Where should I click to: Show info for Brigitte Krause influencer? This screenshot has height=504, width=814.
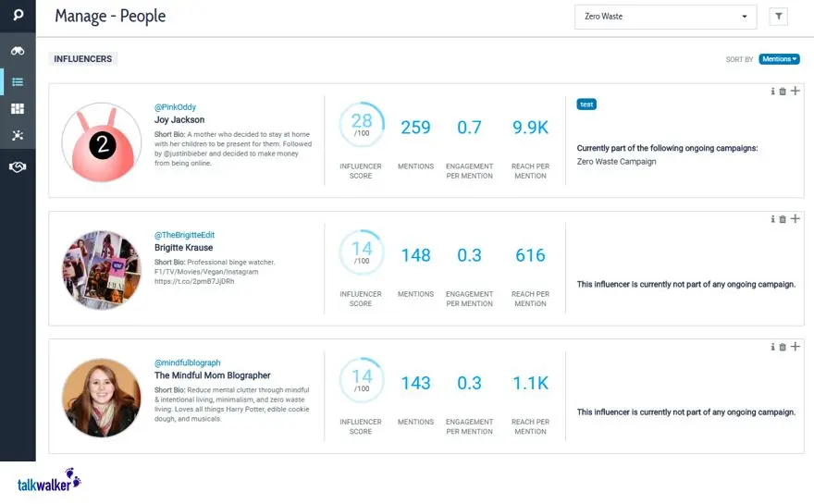coord(772,219)
